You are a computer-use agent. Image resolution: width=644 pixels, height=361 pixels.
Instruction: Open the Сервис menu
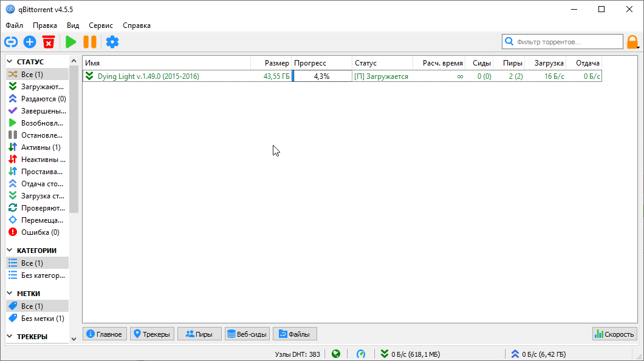(100, 25)
